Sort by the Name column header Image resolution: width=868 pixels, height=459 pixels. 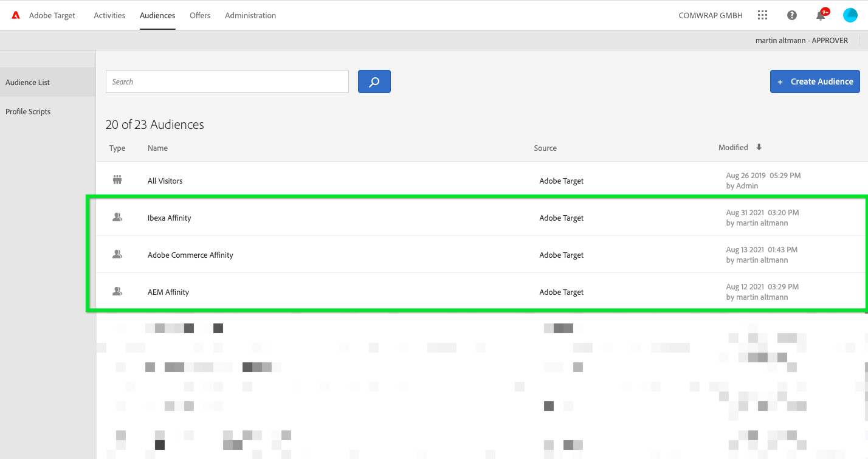(157, 148)
